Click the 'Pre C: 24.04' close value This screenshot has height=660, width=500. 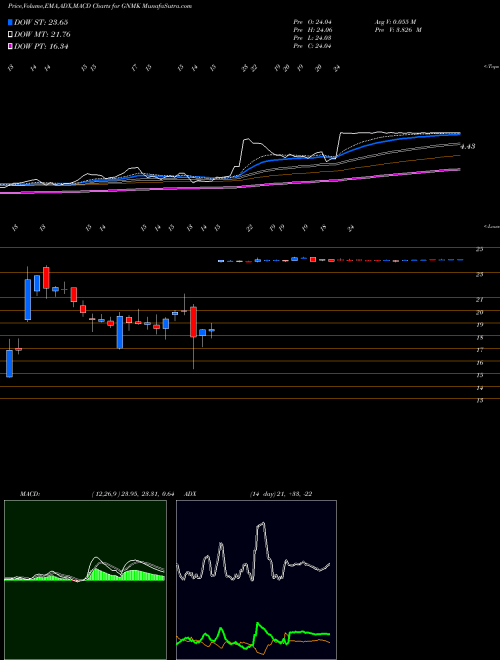click(312, 46)
